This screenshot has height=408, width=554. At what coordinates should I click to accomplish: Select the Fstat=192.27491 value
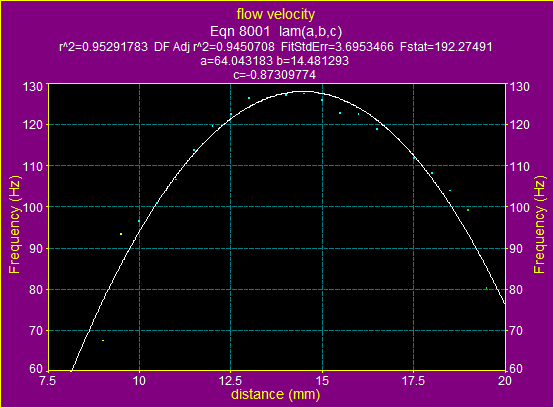click(446, 47)
